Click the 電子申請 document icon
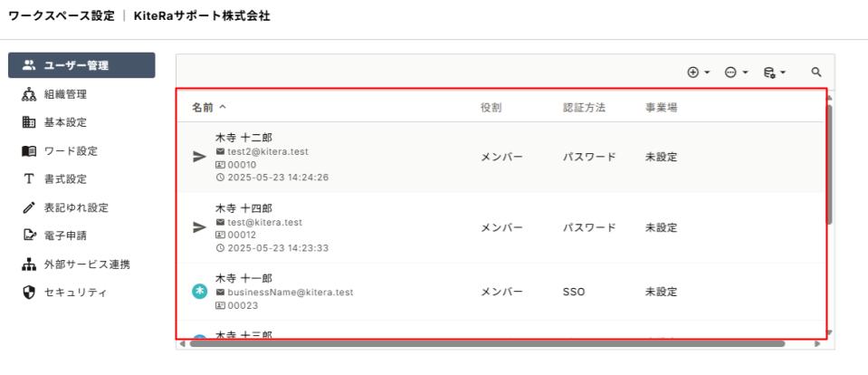 29,236
